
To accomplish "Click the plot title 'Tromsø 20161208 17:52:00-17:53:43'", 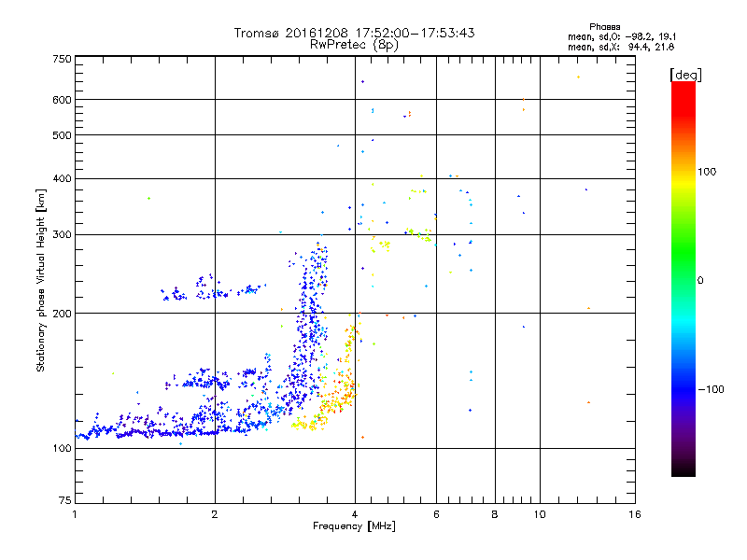I will pos(354,33).
